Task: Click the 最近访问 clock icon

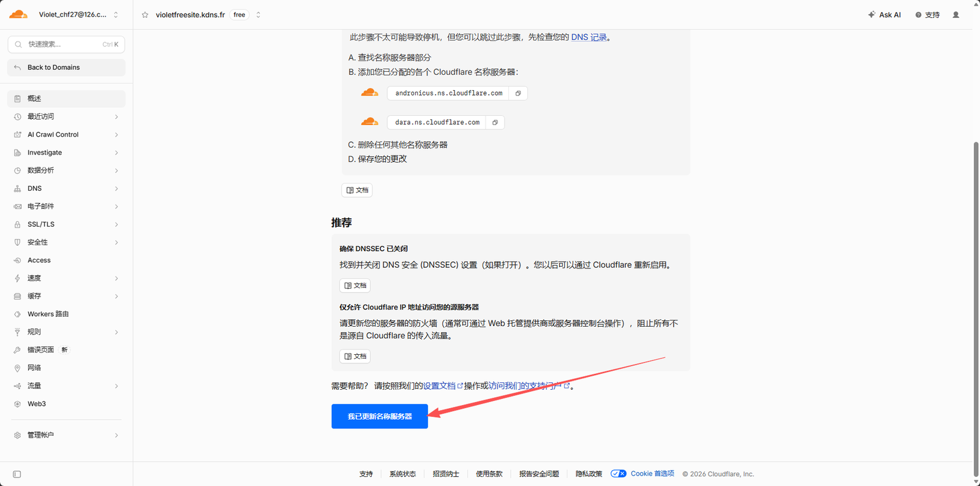Action: [17, 116]
